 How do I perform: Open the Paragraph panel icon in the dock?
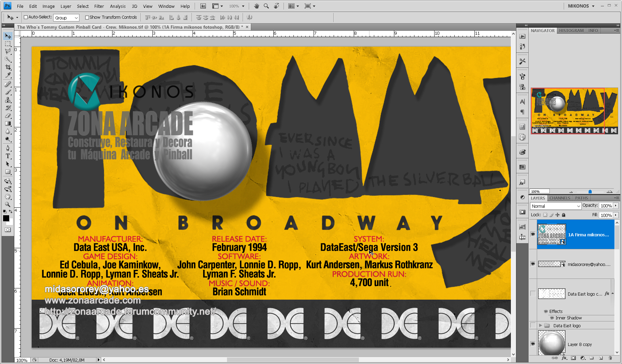pyautogui.click(x=522, y=112)
